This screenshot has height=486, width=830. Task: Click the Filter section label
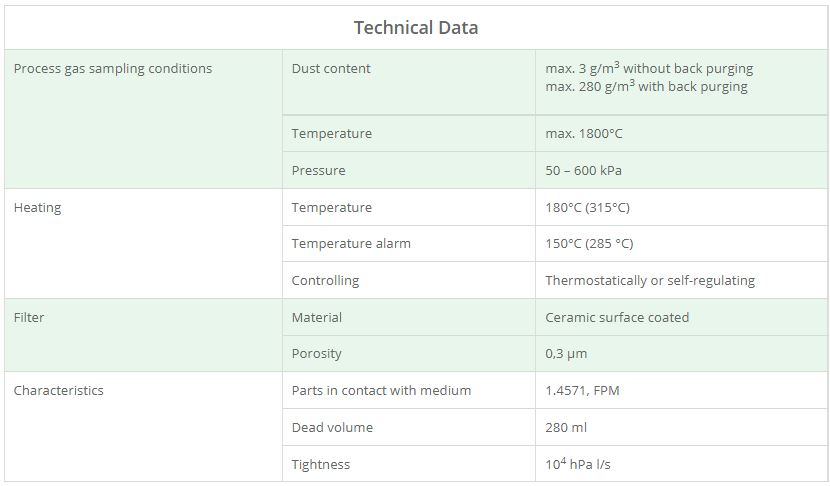click(29, 318)
